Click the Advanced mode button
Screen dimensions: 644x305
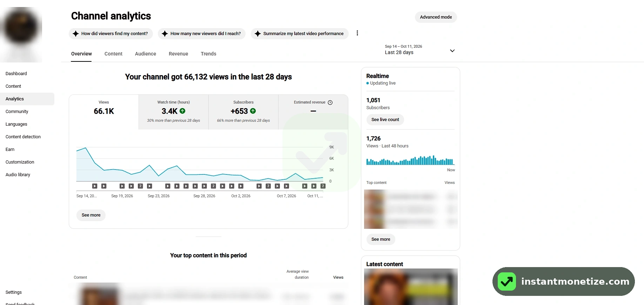coord(436,17)
